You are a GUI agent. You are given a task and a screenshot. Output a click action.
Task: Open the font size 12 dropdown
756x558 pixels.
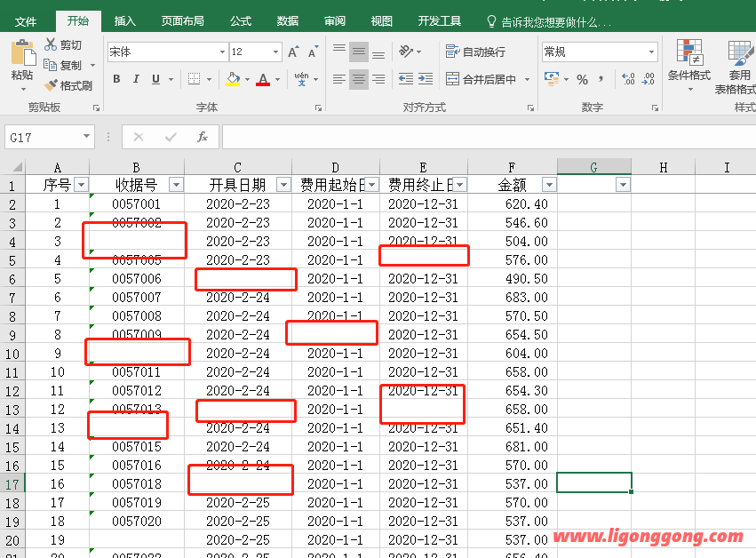pyautogui.click(x=275, y=52)
